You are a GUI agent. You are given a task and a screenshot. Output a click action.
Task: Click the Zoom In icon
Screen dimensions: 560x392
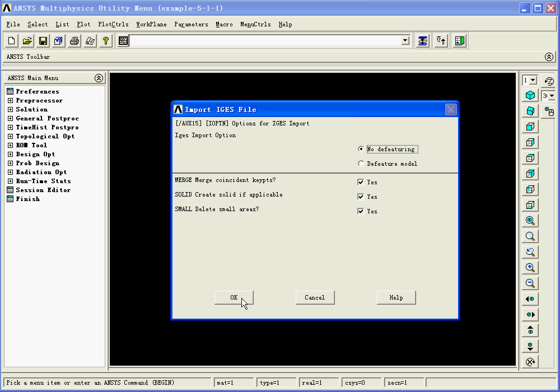pyautogui.click(x=530, y=267)
